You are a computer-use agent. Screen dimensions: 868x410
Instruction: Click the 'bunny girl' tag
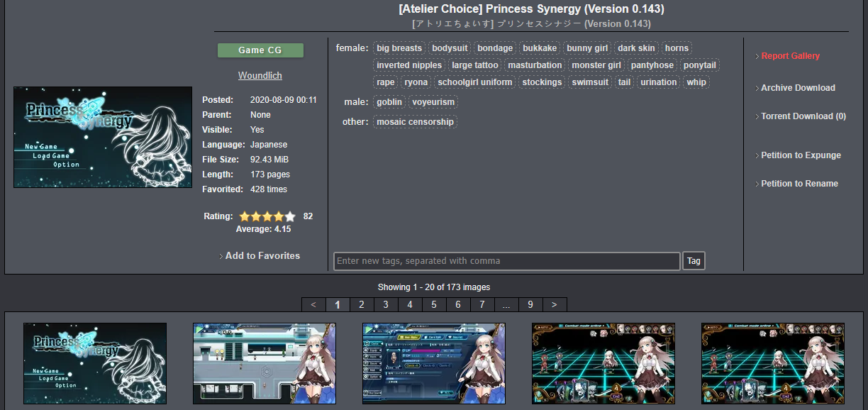[587, 48]
